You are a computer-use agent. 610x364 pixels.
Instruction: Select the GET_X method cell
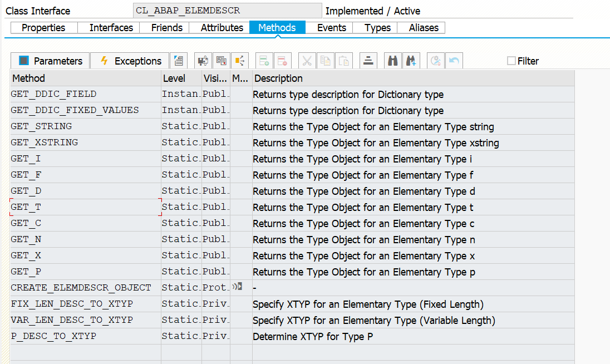(86, 255)
